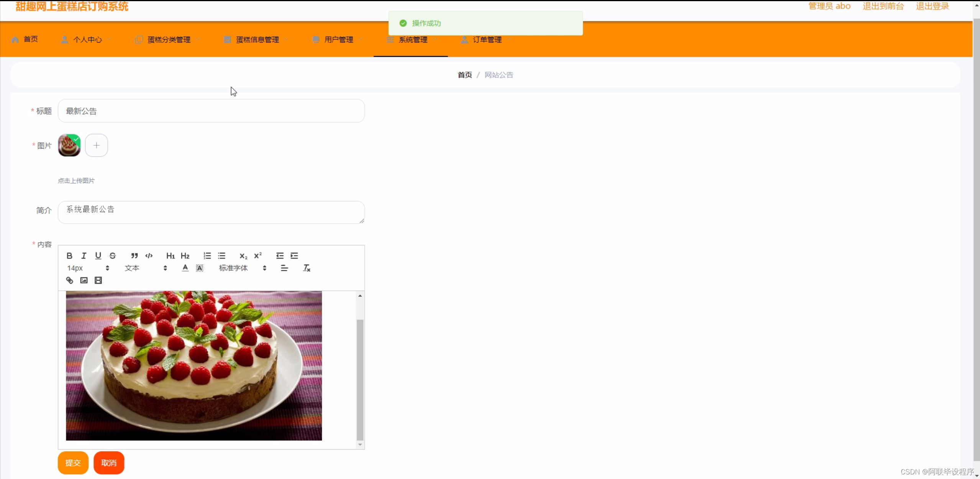Toggle the bullet list formatting
The width and height of the screenshot is (980, 479).
tap(221, 255)
